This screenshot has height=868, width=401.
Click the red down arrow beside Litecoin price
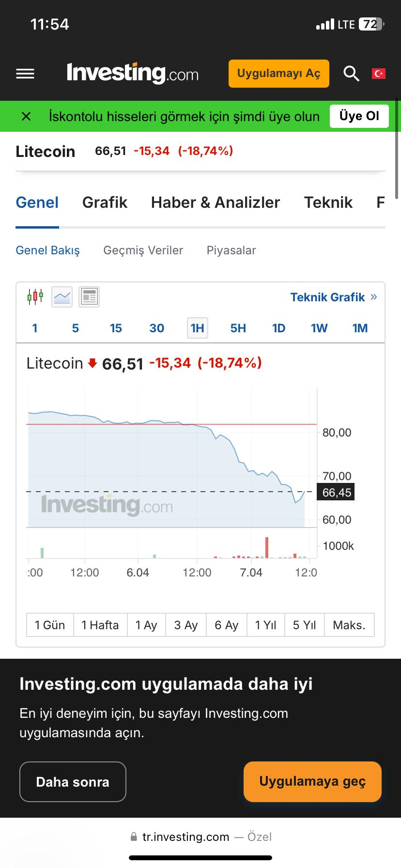pyautogui.click(x=92, y=363)
